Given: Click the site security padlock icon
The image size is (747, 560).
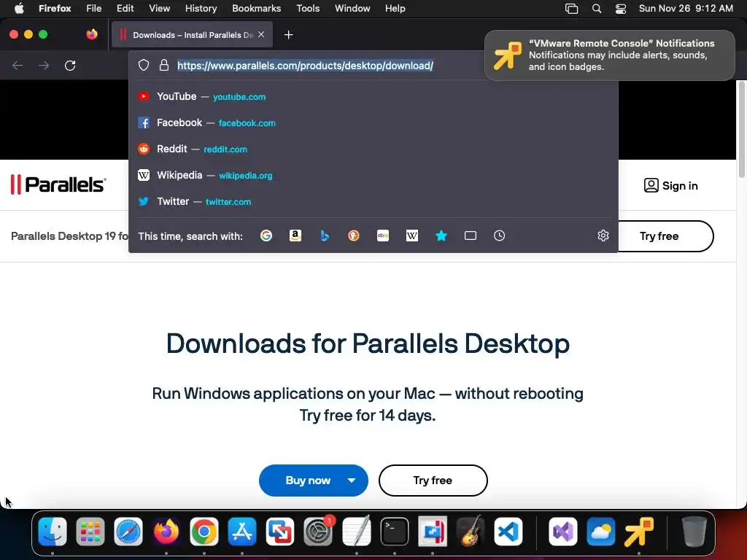Looking at the screenshot, I should pos(164,65).
